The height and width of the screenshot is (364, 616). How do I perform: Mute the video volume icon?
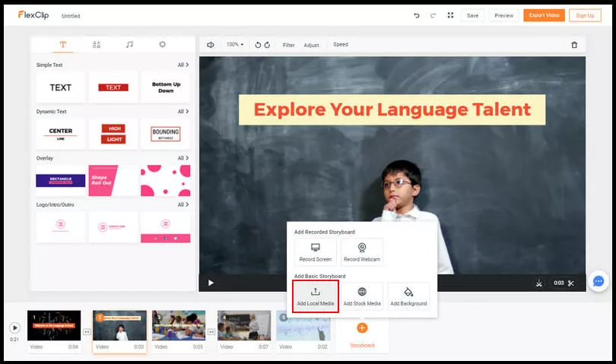[211, 45]
